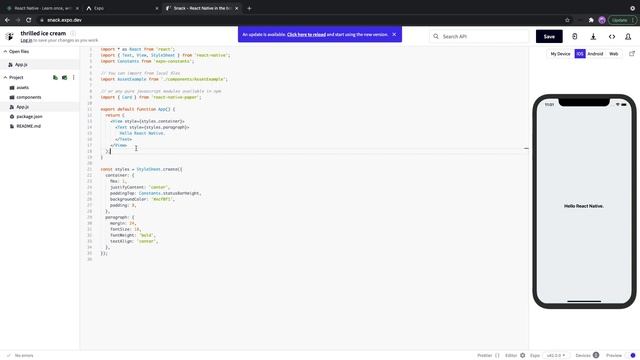640x360 pixels.
Task: Open browser profile avatar
Action: (x=602, y=20)
